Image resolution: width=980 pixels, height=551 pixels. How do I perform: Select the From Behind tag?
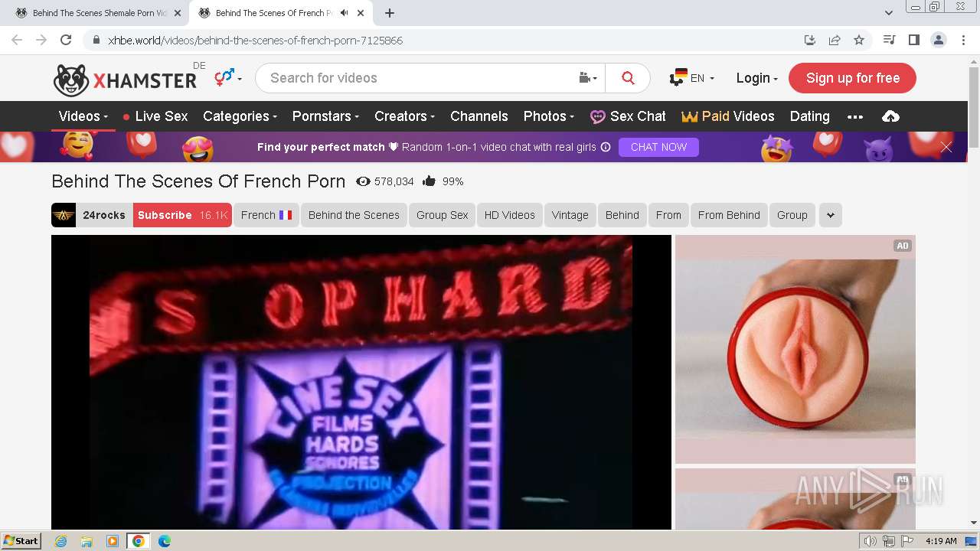[729, 215]
